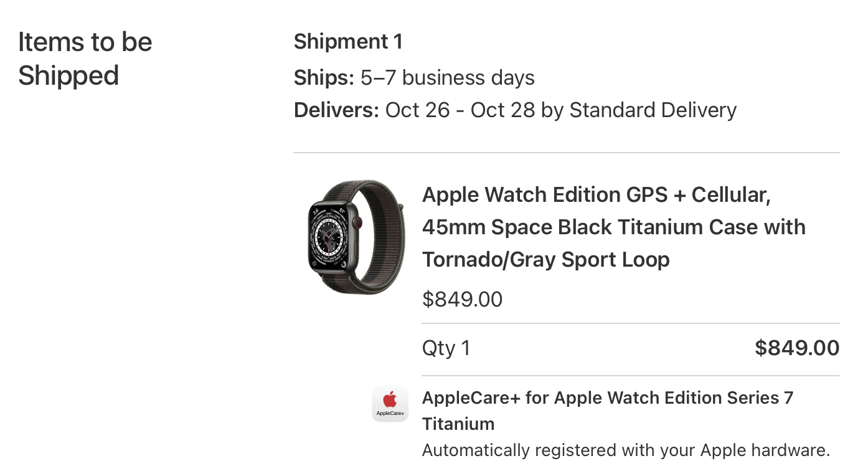Click the 'Tornado/Gray Sport Loop' text line
This screenshot has height=471, width=868.
tap(545, 260)
